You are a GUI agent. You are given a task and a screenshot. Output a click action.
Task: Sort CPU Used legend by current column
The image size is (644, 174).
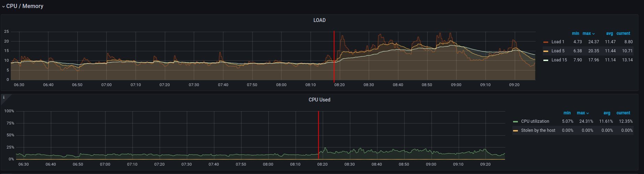pos(623,113)
